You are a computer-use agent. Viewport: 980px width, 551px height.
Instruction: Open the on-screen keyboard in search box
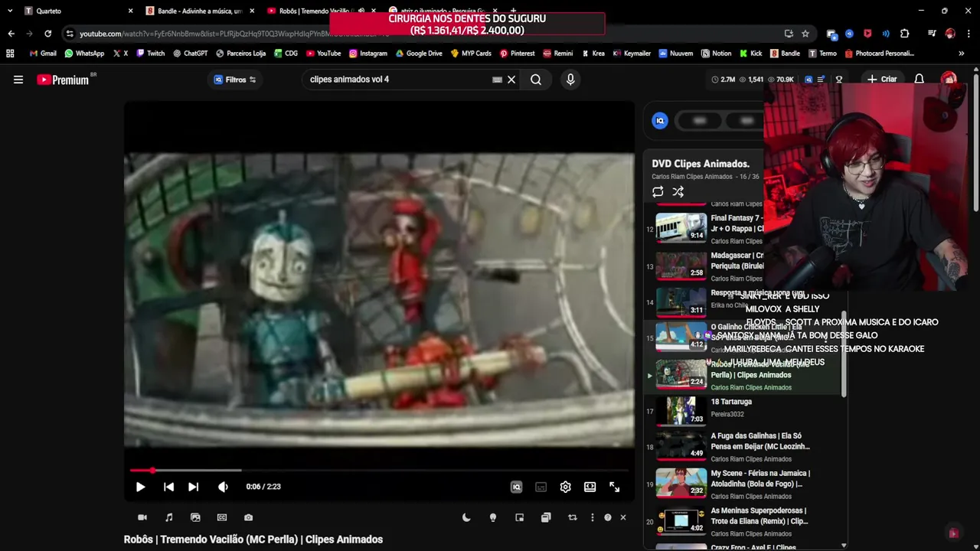pos(497,80)
